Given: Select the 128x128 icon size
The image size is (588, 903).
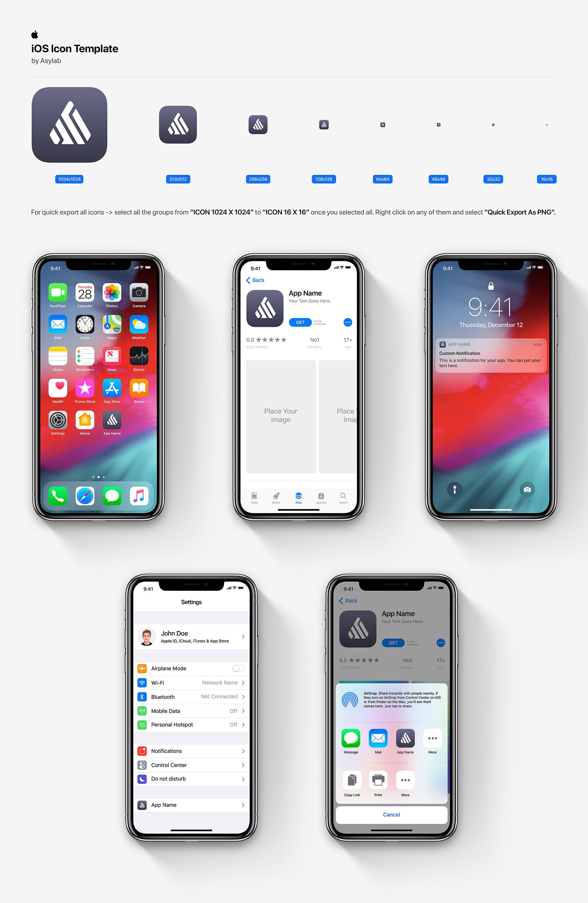Looking at the screenshot, I should point(324,124).
